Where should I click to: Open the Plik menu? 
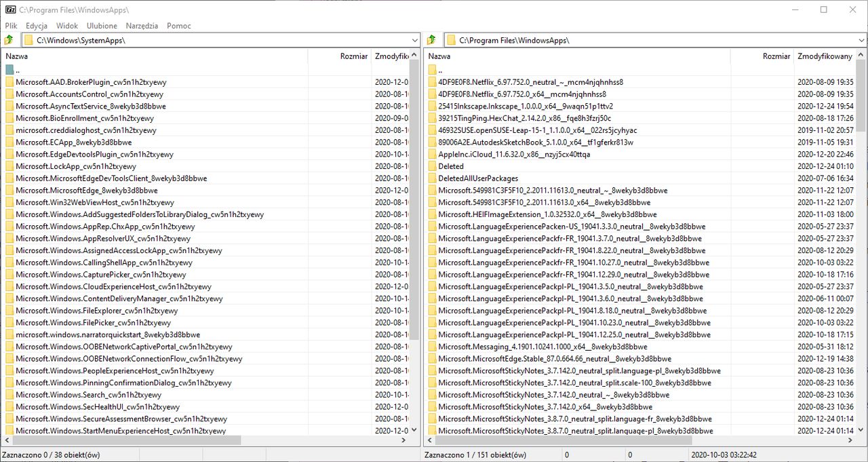coord(11,26)
